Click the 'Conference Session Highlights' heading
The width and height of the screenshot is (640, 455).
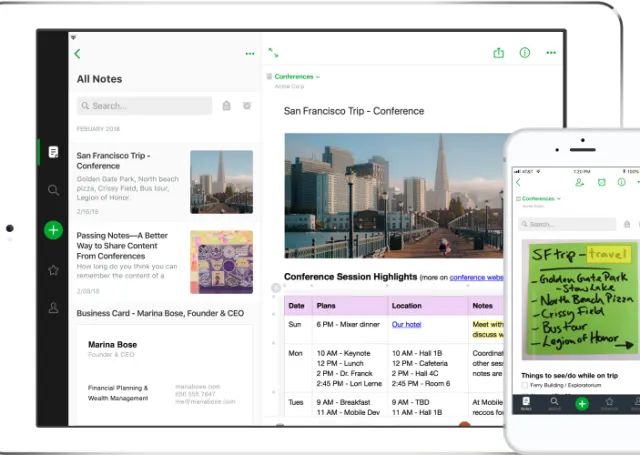[x=351, y=277]
